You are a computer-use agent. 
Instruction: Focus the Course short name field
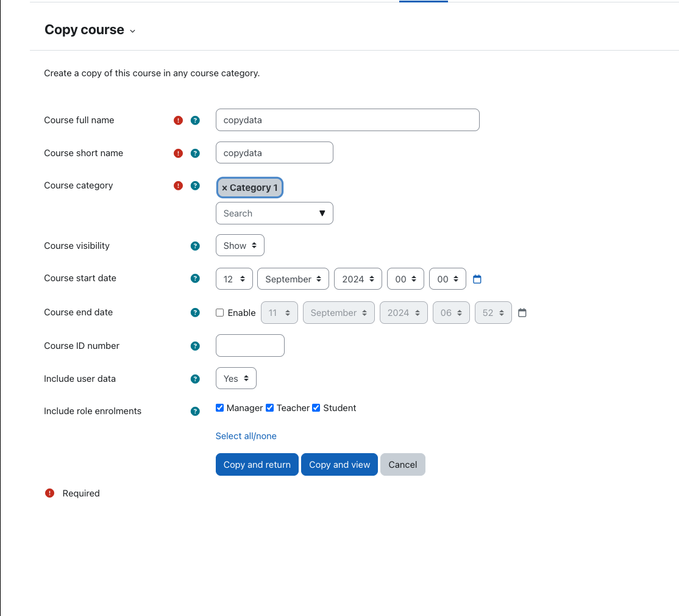pos(274,152)
